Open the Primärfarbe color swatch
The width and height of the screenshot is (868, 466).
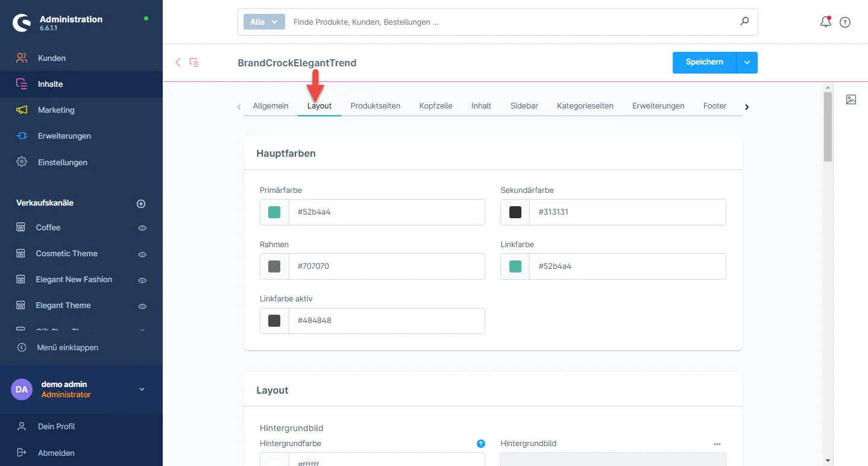coord(274,212)
